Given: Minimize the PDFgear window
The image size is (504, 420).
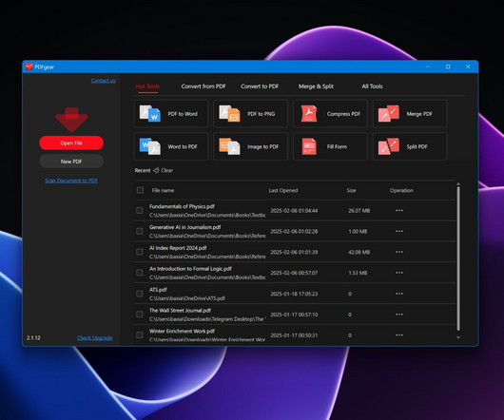Looking at the screenshot, I should tap(428, 67).
